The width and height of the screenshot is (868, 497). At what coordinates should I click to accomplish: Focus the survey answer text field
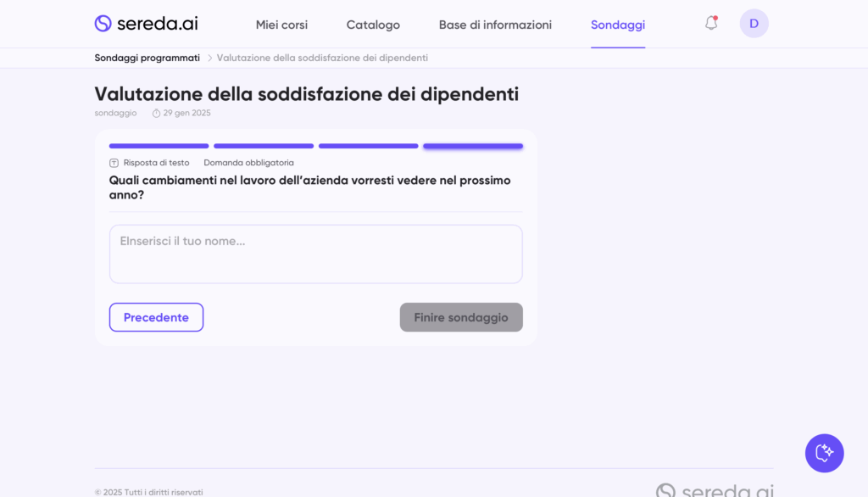pyautogui.click(x=315, y=254)
